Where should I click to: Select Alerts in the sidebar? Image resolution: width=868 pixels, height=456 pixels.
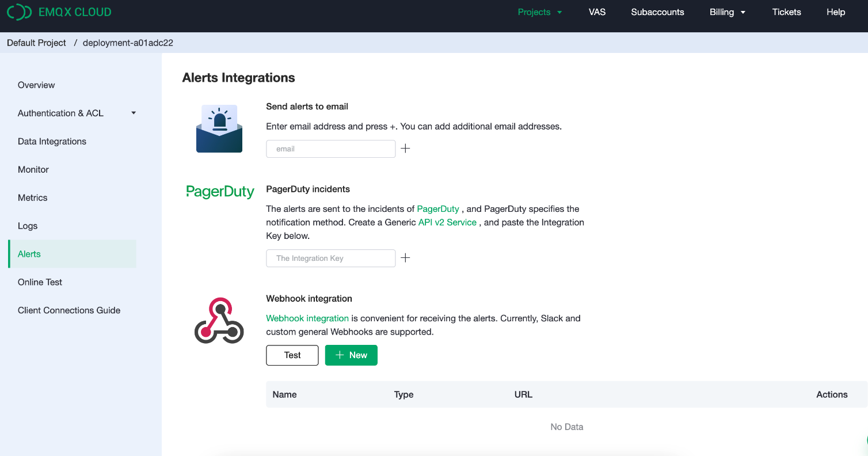pyautogui.click(x=73, y=254)
